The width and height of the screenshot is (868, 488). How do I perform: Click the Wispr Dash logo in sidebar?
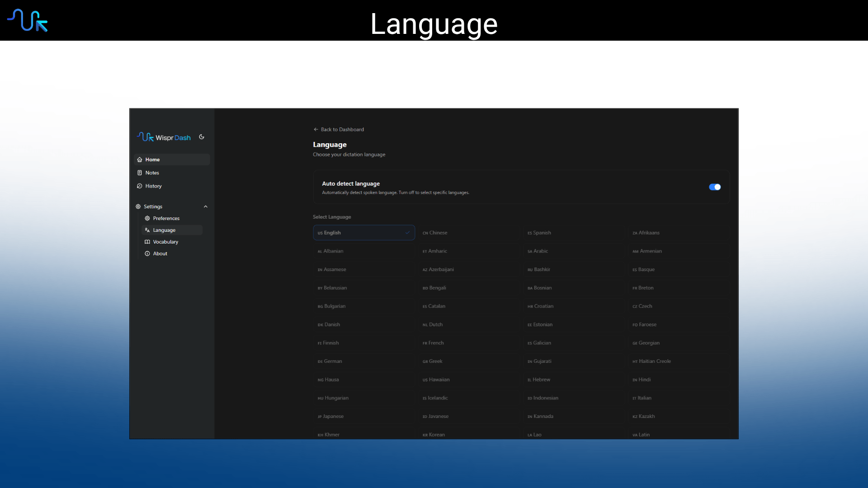tap(164, 137)
